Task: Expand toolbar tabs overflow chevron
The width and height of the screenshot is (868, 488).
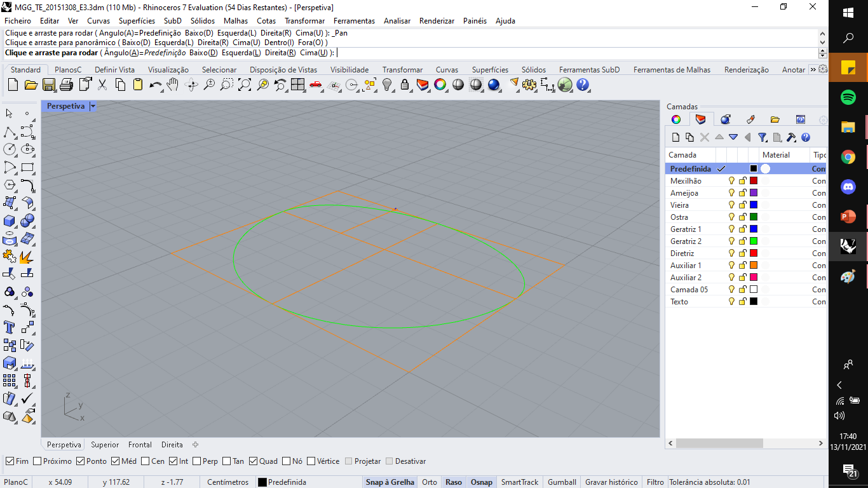Action: 813,69
